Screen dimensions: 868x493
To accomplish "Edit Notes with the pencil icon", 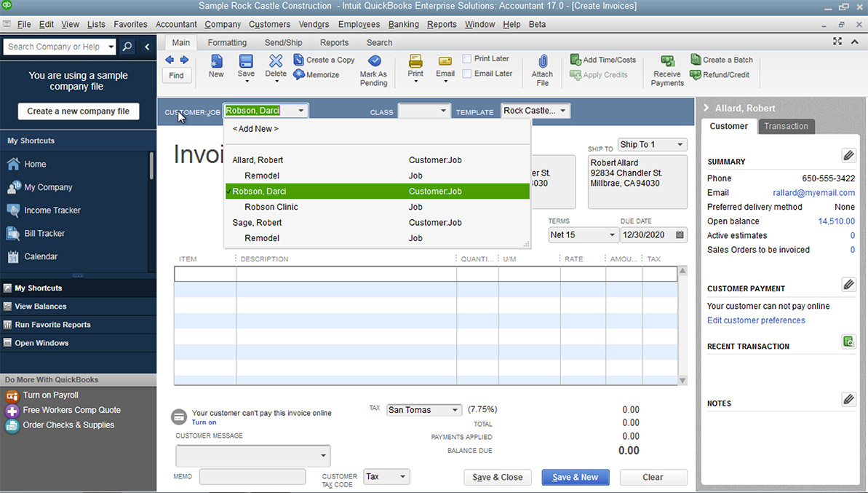I will coord(848,399).
